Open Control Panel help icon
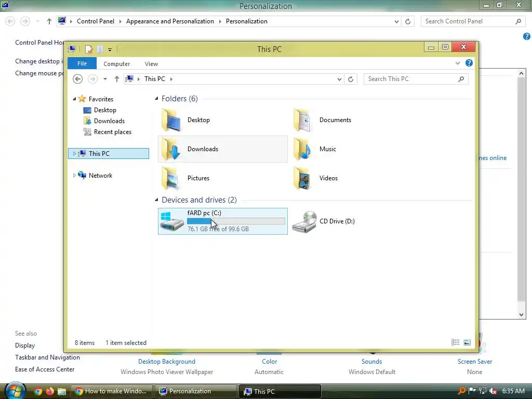This screenshot has width=532, height=399. point(527,36)
